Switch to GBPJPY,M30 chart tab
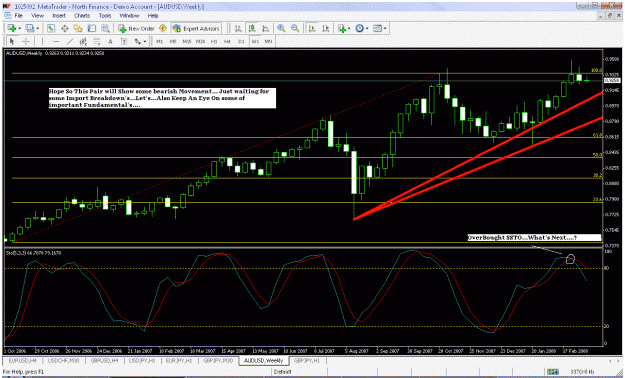Screen dimensions: 625x378 click(218, 360)
